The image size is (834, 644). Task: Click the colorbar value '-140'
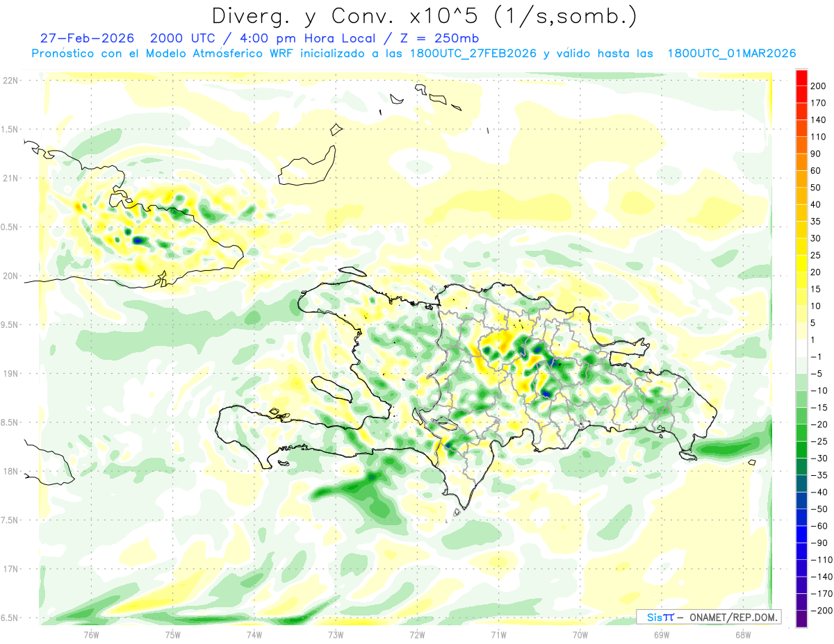pyautogui.click(x=821, y=577)
